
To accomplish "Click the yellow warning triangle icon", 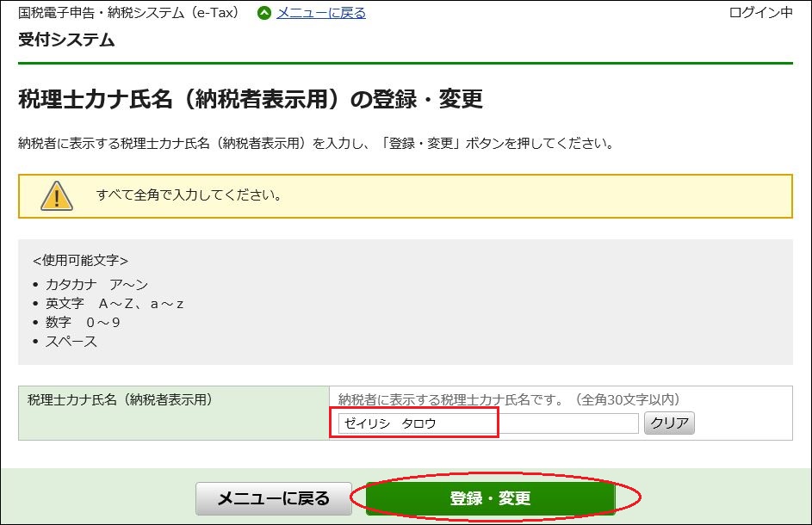I will [56, 195].
